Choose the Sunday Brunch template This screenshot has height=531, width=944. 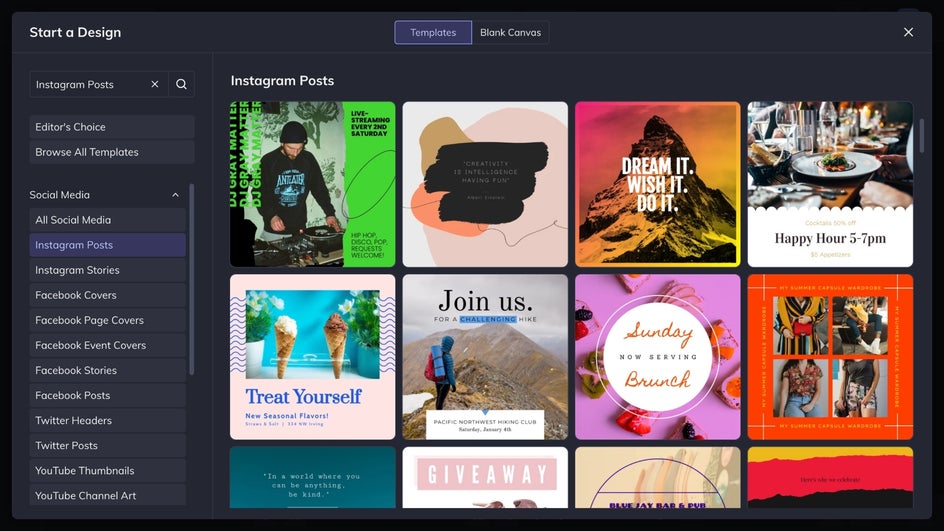tap(657, 357)
